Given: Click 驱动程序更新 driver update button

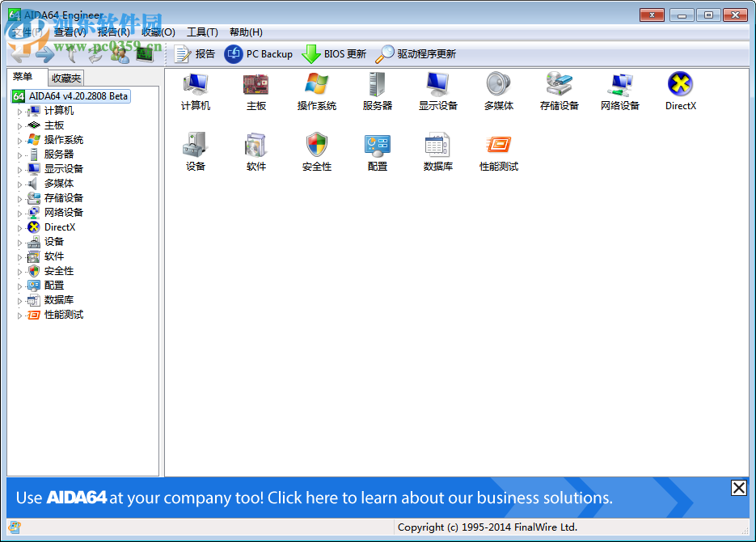Looking at the screenshot, I should pos(415,54).
